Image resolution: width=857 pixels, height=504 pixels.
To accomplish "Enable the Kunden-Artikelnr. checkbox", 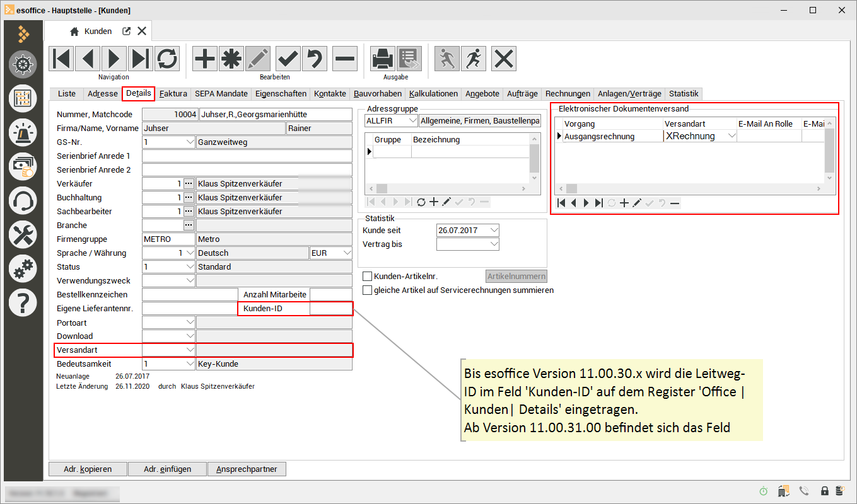I will [368, 277].
